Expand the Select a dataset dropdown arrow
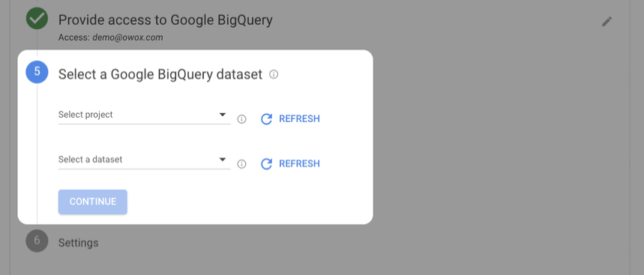The width and height of the screenshot is (644, 275). point(222,160)
